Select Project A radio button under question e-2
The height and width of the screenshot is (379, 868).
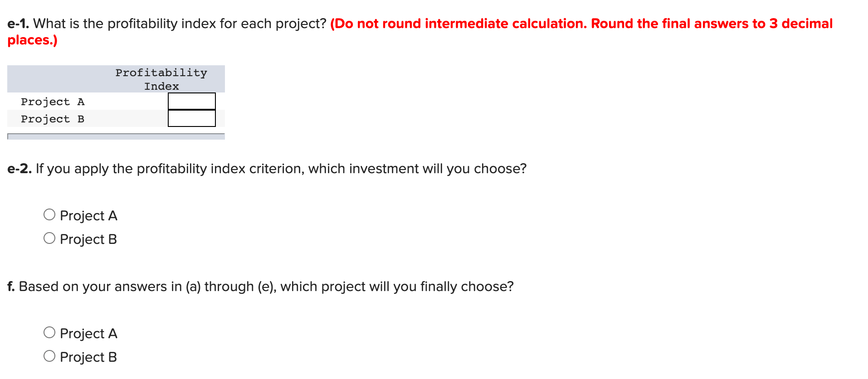pyautogui.click(x=49, y=214)
